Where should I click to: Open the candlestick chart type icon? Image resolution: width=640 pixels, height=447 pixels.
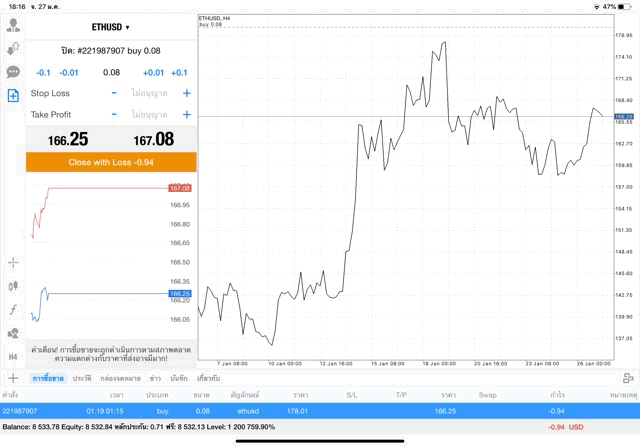pyautogui.click(x=13, y=286)
